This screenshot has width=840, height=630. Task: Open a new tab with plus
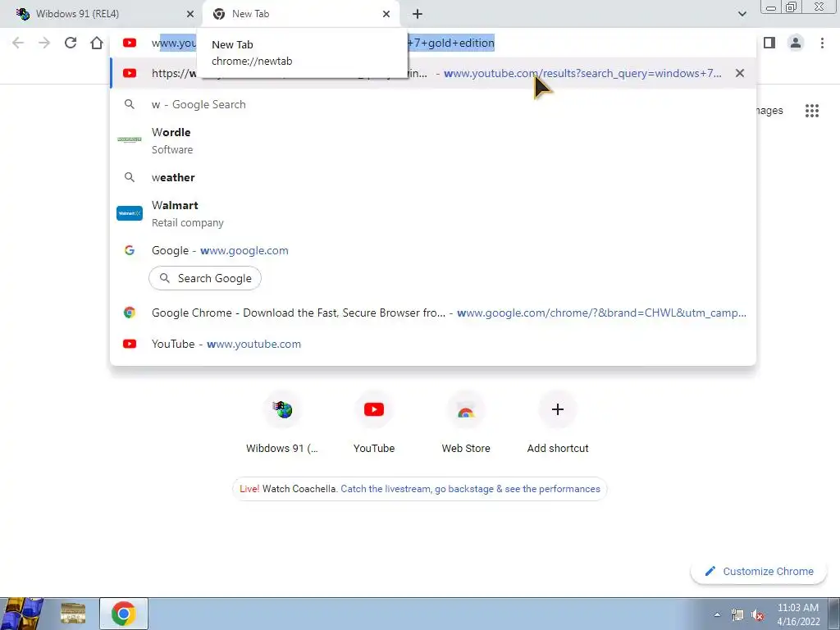tap(418, 14)
